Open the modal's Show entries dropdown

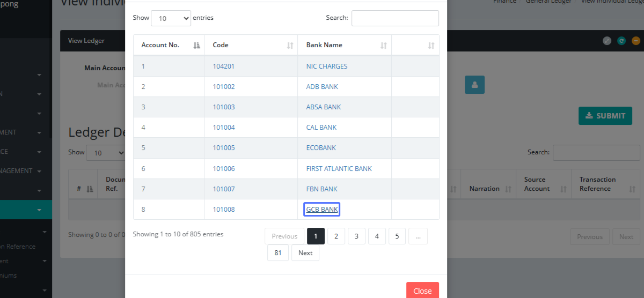coord(171,18)
